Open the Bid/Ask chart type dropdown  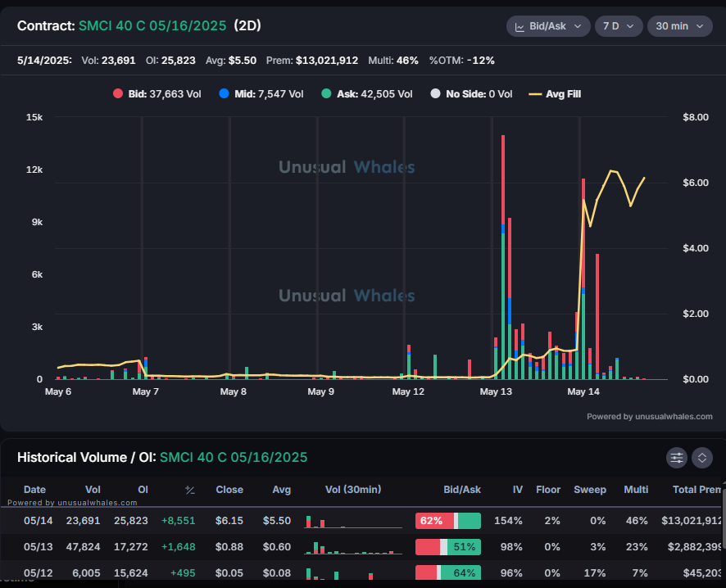coord(548,26)
